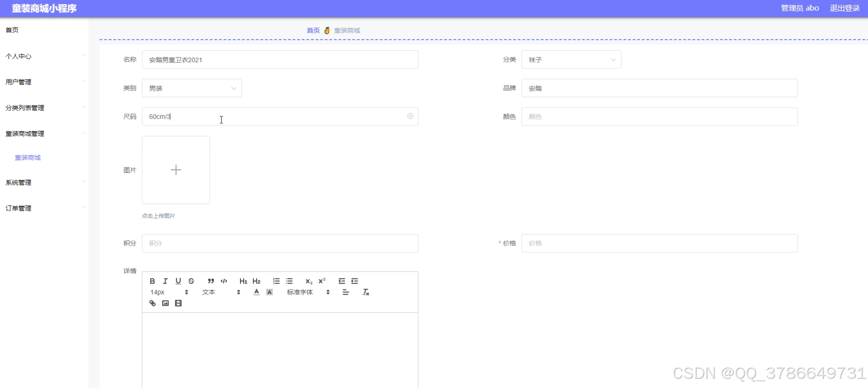Focus the 尺码 input field
The image size is (868, 388).
(x=280, y=117)
